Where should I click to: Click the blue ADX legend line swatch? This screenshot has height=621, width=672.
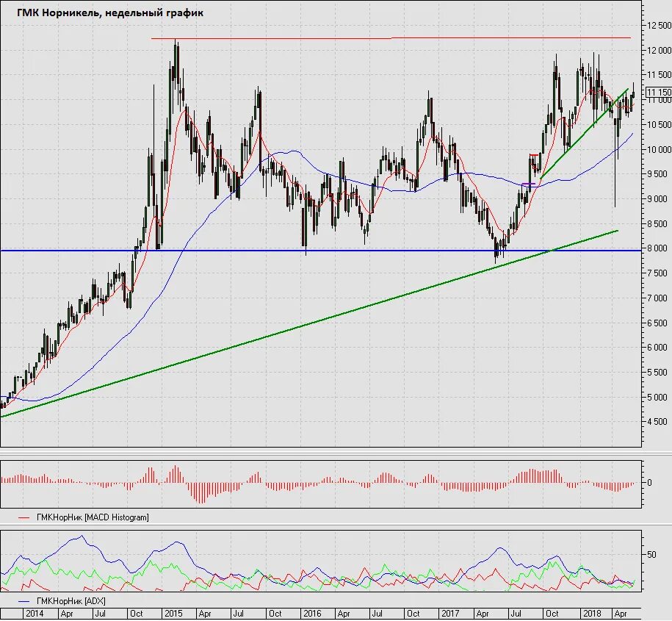(x=24, y=601)
